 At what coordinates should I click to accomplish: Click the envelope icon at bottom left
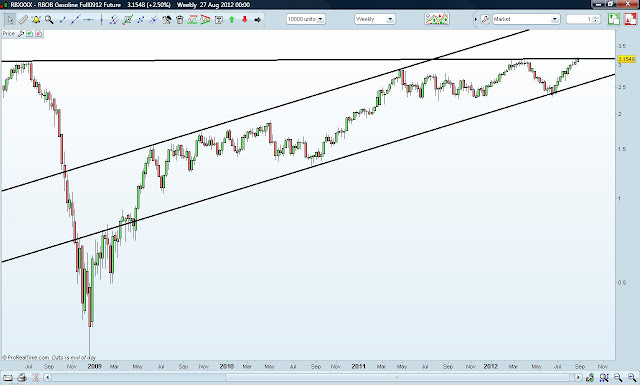coord(8,378)
